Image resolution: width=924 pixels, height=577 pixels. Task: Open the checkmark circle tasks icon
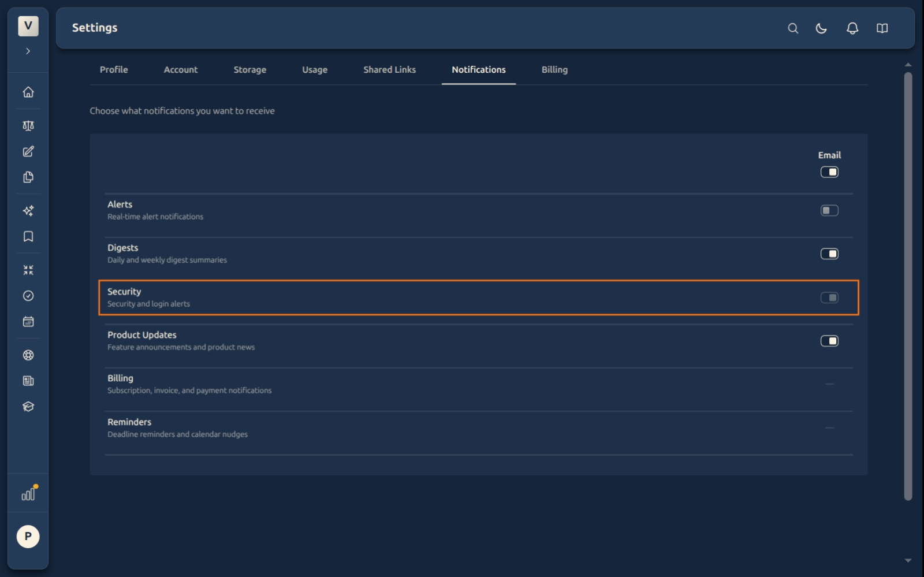tap(28, 296)
